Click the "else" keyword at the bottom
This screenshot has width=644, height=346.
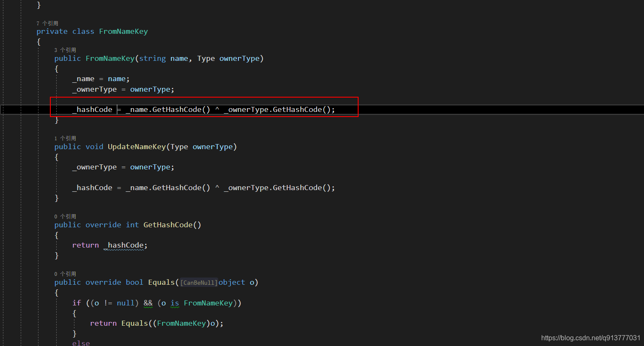(x=81, y=343)
